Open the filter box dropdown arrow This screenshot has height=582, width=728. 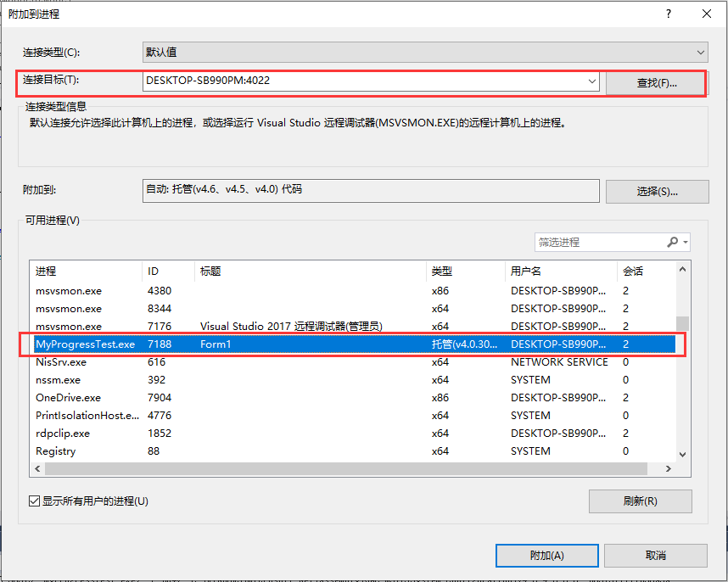686,242
